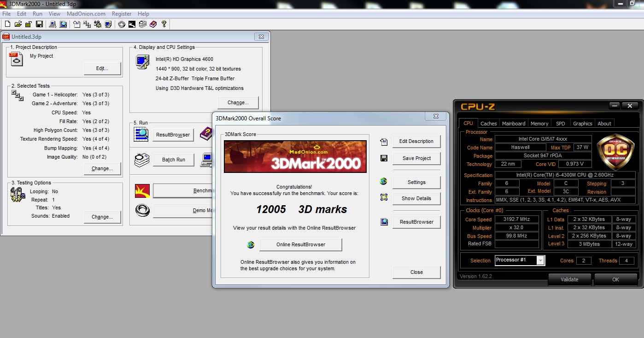Click ResultBrowser button in the Run panel
Viewport: 644px width, 338px height.
click(x=173, y=135)
